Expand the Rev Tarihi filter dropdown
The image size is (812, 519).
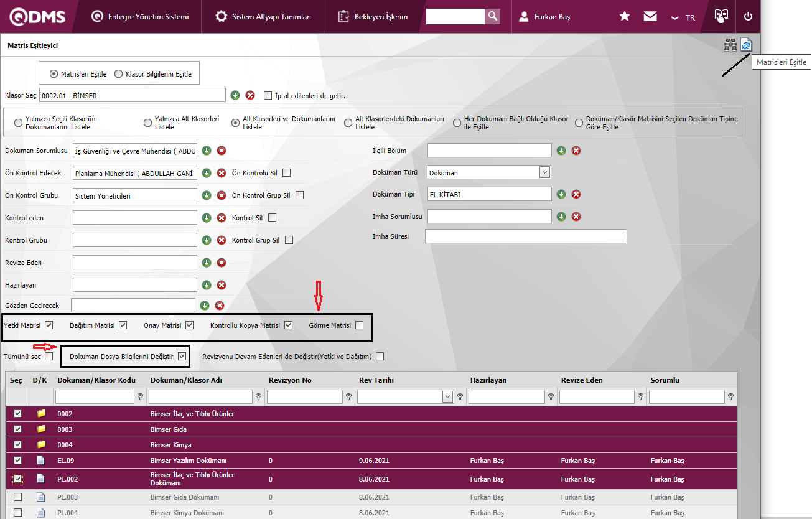pos(447,396)
